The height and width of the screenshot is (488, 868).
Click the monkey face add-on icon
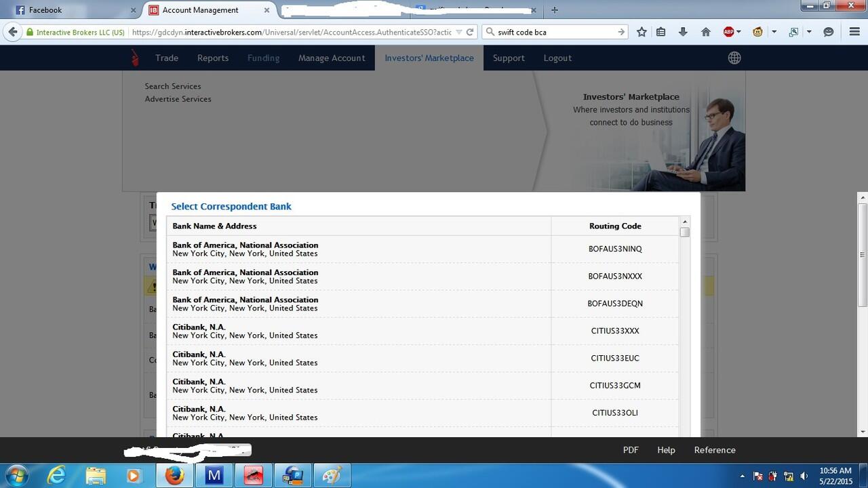[x=758, y=32]
